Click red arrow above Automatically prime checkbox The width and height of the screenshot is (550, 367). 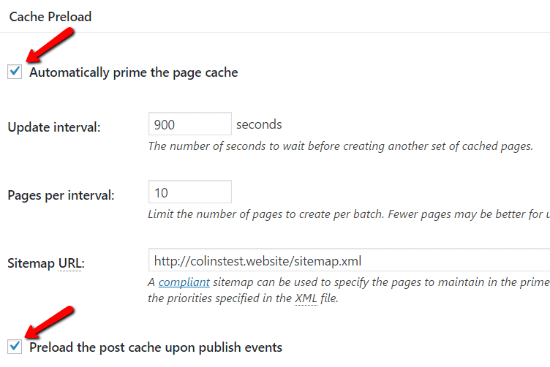pos(50,45)
